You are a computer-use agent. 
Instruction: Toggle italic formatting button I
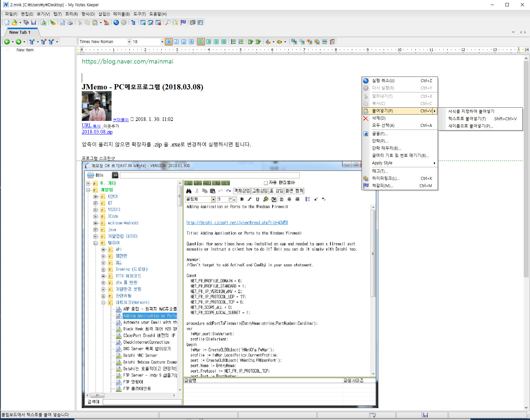click(176, 42)
